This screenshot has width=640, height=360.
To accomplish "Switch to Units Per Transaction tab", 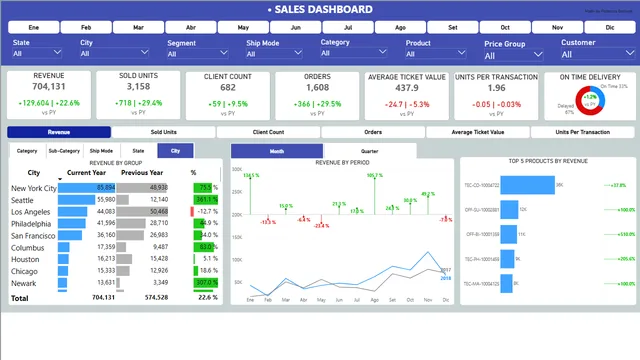I will tap(582, 132).
